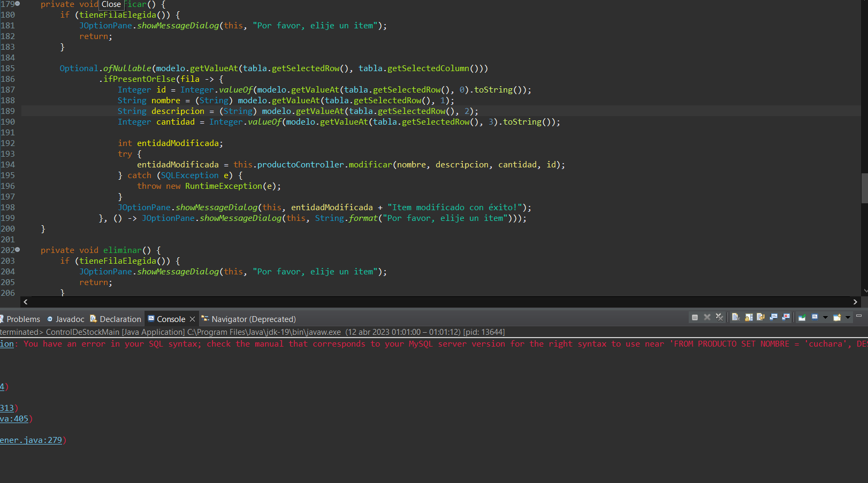The image size is (868, 483).
Task: Click 'tieneFilaElegida' call on line 203
Action: point(118,261)
